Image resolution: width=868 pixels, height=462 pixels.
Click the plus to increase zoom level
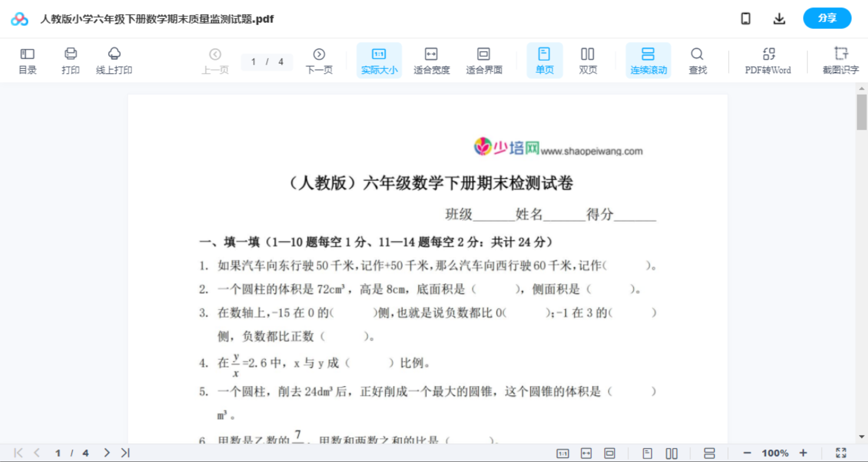803,452
